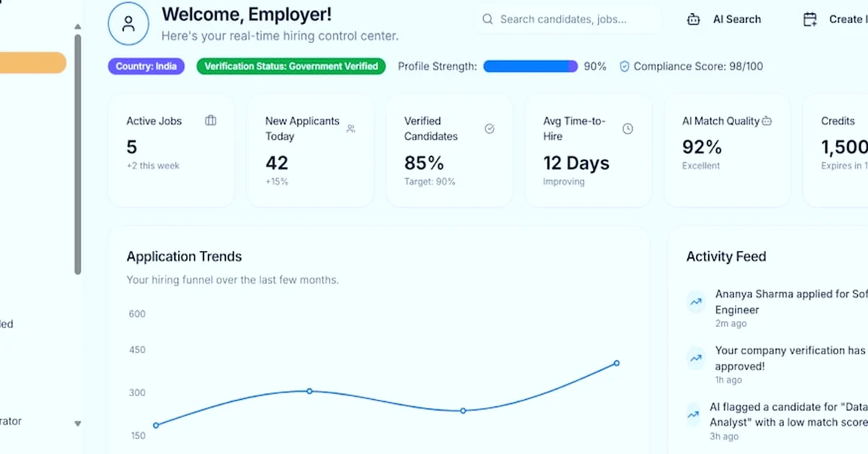Click the 'Target: 90%' text
The width and height of the screenshot is (868, 454).
[x=430, y=181]
